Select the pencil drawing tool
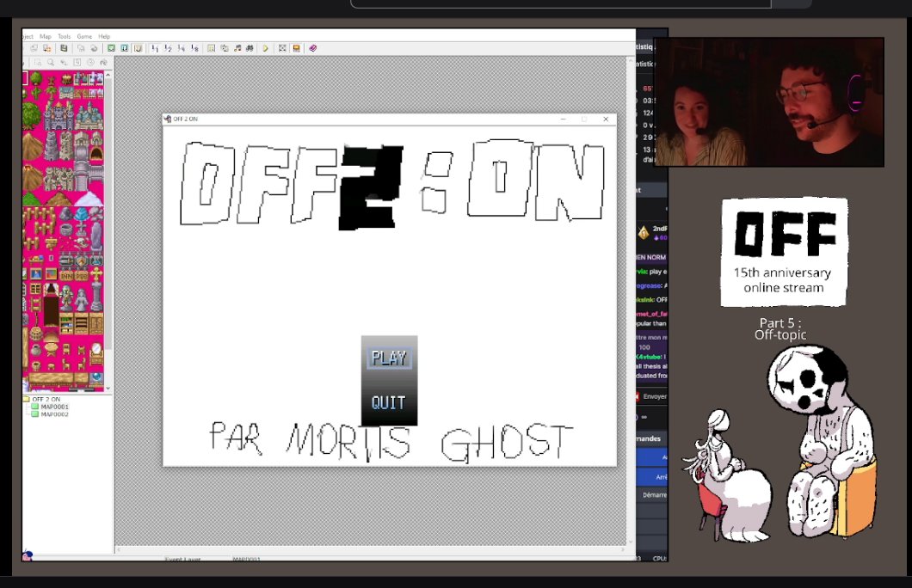Image resolution: width=912 pixels, height=588 pixels. point(64,62)
